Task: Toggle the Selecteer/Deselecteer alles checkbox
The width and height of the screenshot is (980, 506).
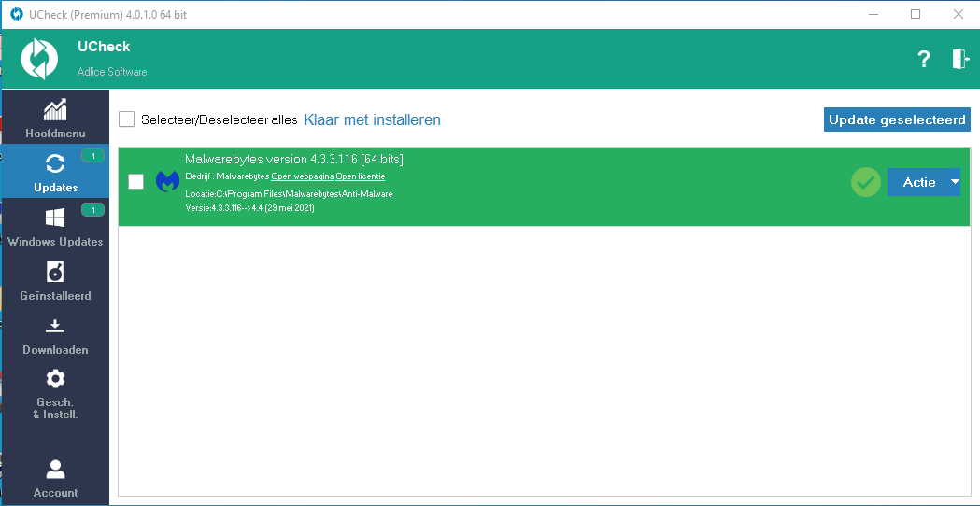Action: 127,119
